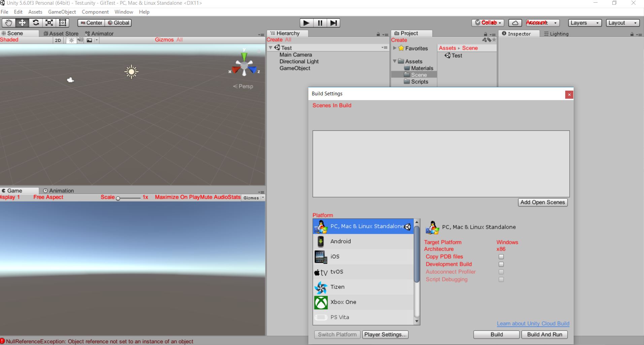Toggle Script Debugging checkbox
Viewport: 644px width, 345px height.
coord(501,280)
